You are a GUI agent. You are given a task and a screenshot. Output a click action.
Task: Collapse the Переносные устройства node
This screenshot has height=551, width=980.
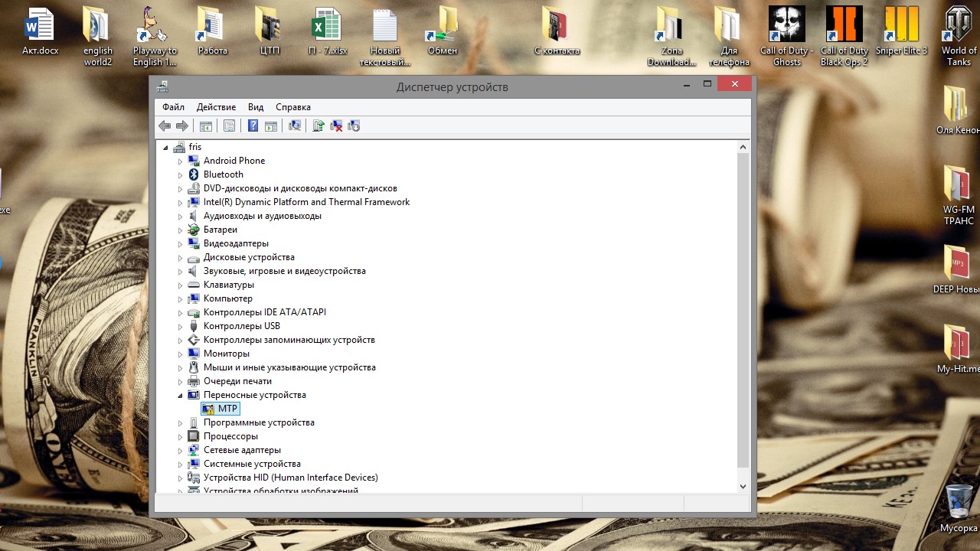click(181, 396)
